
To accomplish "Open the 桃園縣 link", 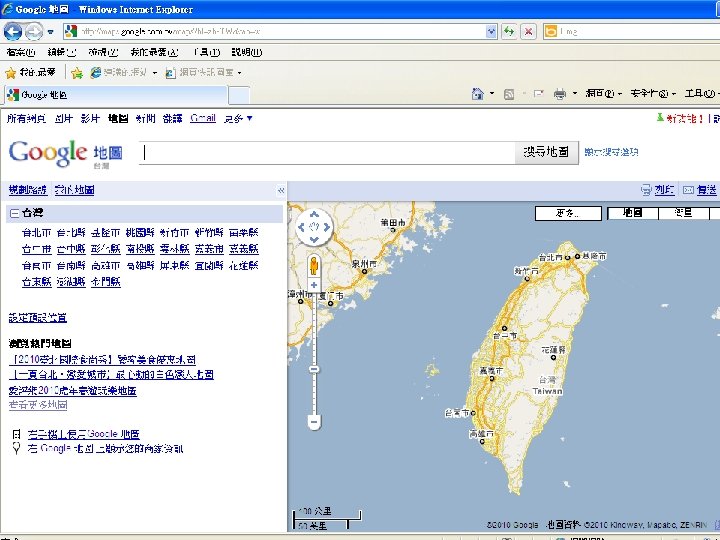I will 140,233.
